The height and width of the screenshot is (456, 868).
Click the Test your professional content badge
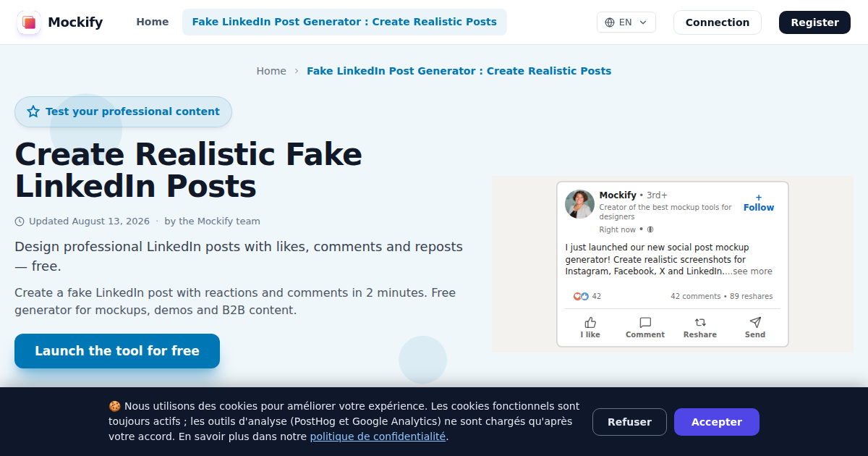coord(123,111)
